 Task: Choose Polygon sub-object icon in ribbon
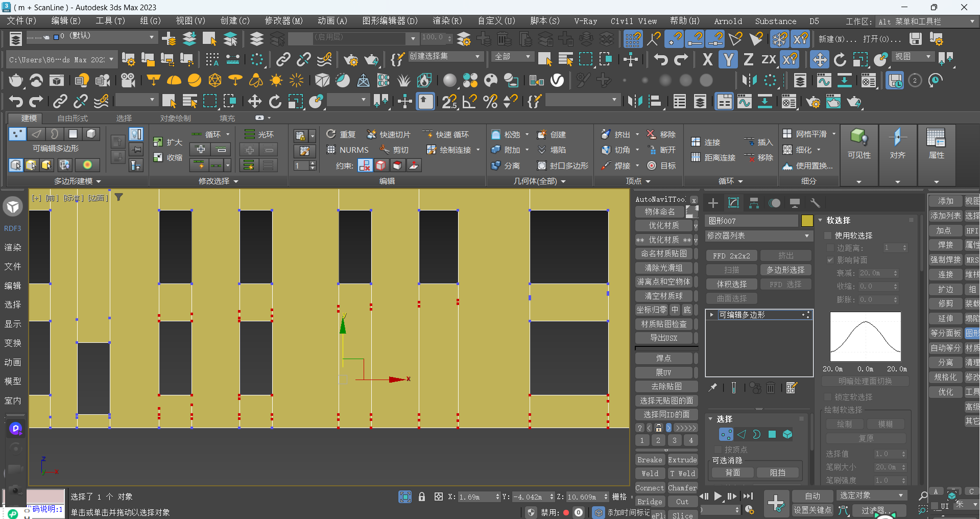[73, 134]
